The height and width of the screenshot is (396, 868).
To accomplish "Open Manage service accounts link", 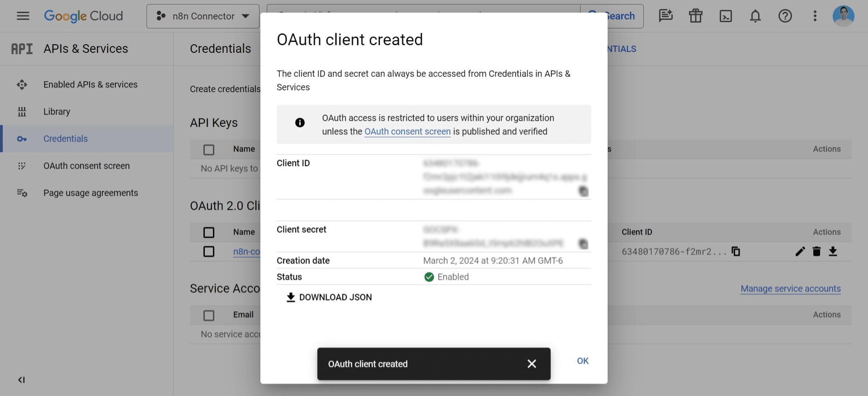I will pyautogui.click(x=791, y=289).
